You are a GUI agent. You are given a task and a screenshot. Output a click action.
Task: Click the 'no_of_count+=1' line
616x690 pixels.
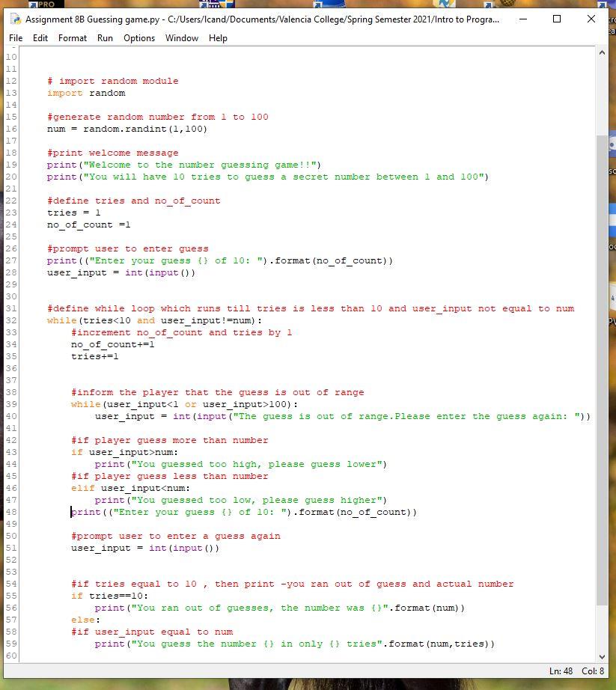click(x=112, y=344)
